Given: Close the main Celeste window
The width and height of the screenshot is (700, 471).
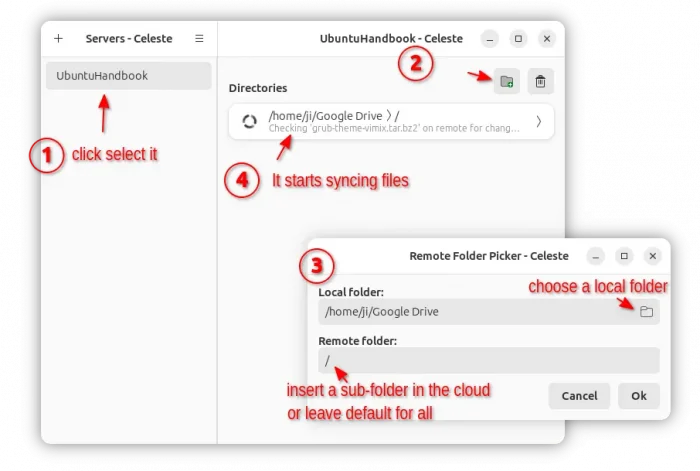Looking at the screenshot, I should 546,39.
